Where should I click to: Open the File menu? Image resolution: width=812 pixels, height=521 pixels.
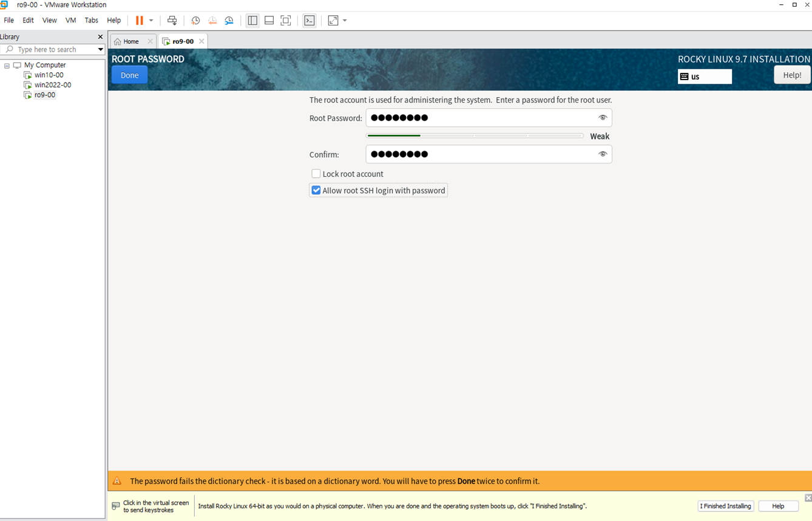pyautogui.click(x=9, y=21)
